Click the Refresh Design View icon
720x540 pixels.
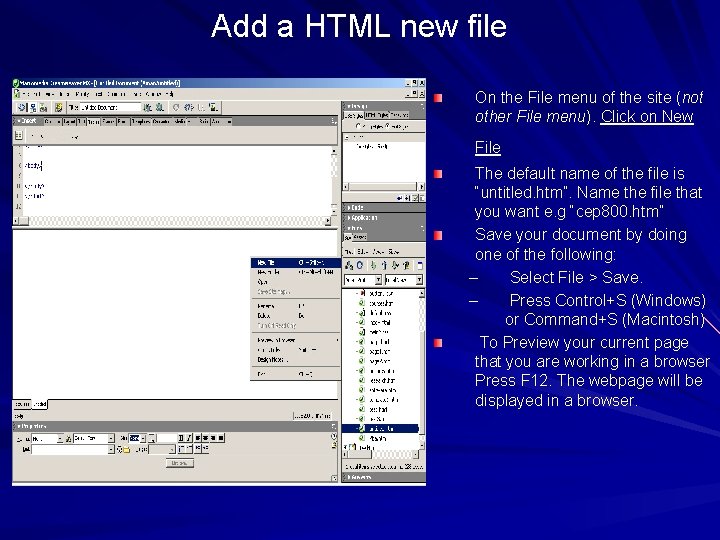176,107
